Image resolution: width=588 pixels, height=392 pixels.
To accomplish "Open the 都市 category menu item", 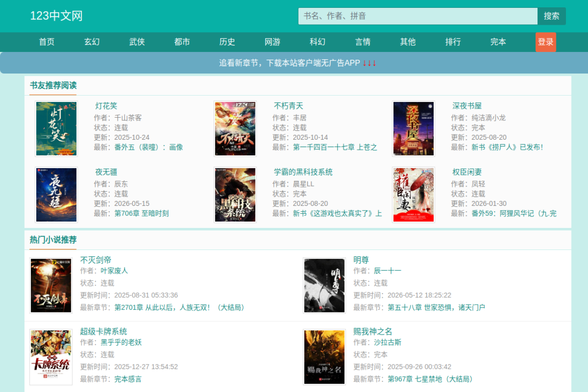I will click(182, 42).
